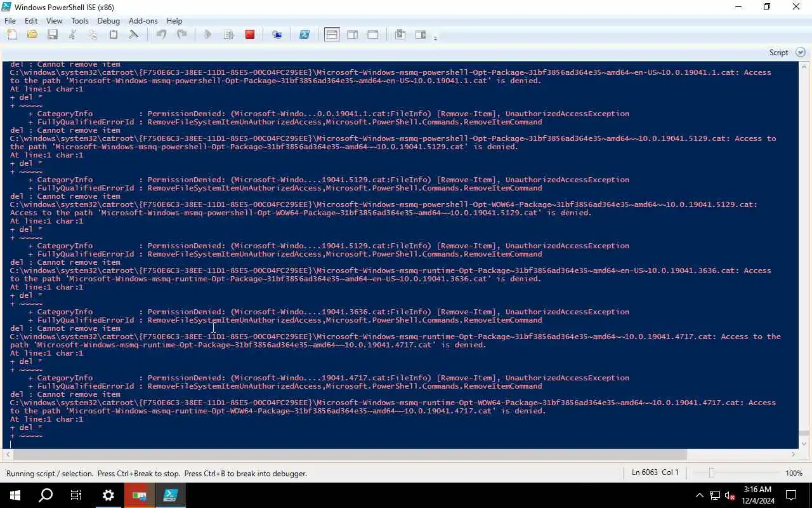Open the Tools menu
This screenshot has height=508, width=812.
80,21
